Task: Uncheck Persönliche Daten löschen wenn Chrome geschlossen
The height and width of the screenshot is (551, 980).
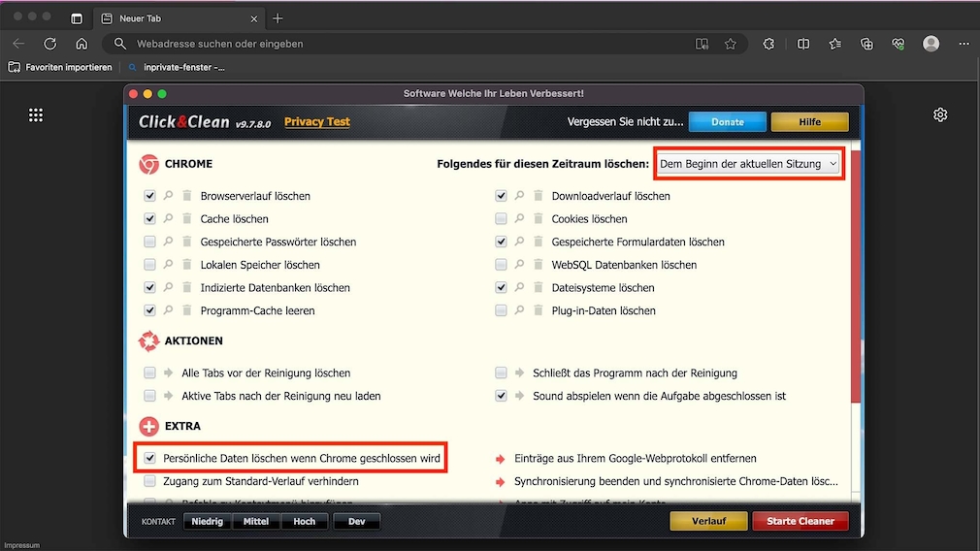Action: point(149,458)
